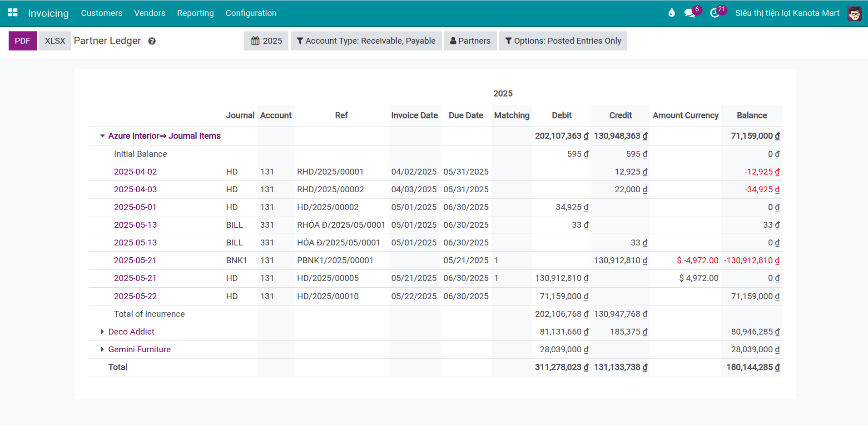
Task: Click the Total row label
Action: [x=118, y=367]
